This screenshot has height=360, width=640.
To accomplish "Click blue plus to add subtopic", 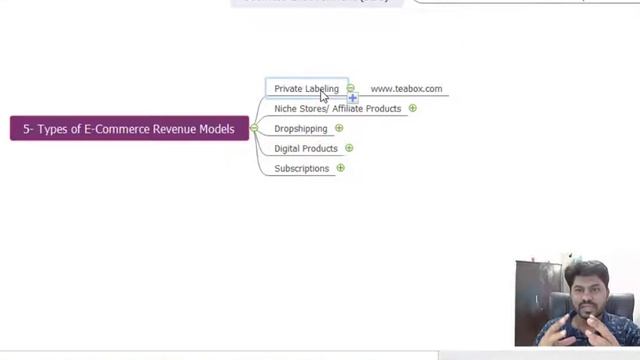I will 353,98.
